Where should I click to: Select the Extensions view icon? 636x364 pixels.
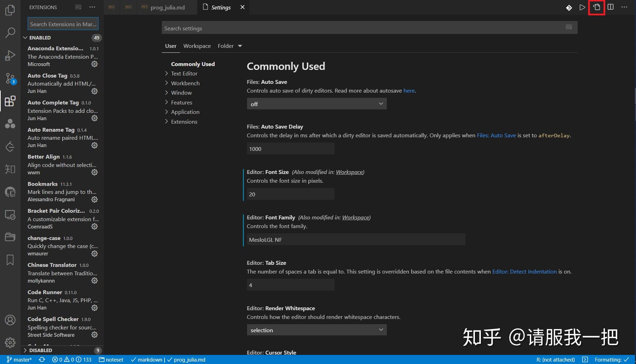coord(10,101)
